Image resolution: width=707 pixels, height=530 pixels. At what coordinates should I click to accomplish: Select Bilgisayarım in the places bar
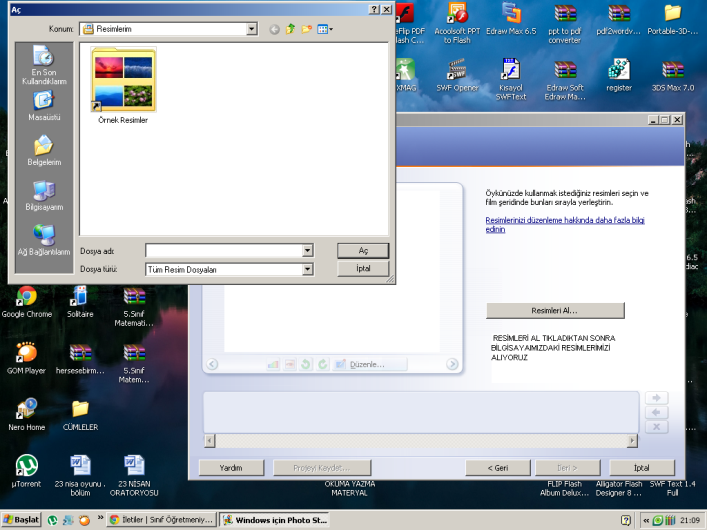(43, 195)
